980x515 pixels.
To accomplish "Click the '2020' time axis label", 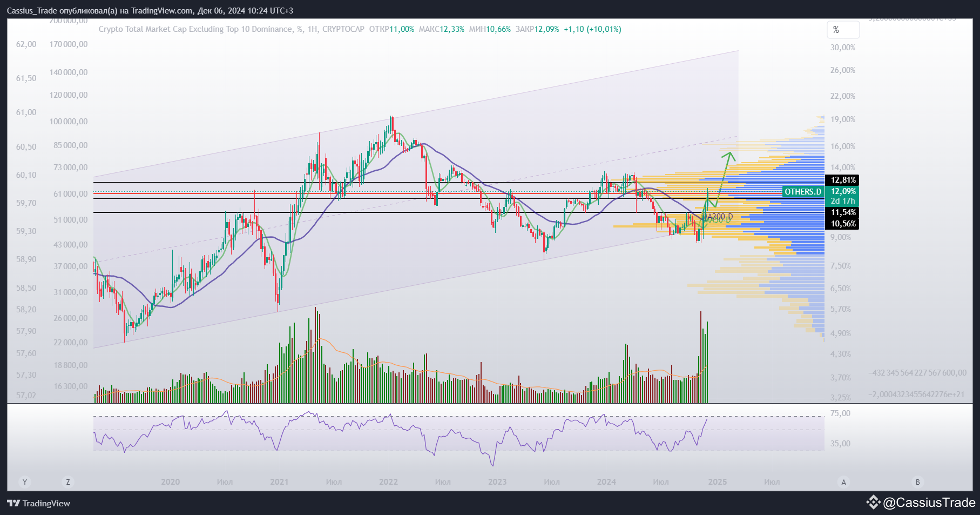I will (171, 482).
